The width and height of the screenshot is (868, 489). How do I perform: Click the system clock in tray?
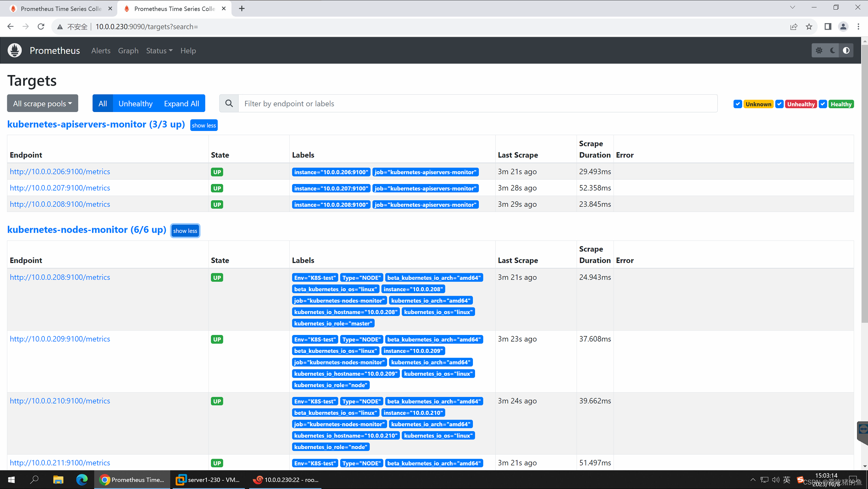tap(826, 479)
